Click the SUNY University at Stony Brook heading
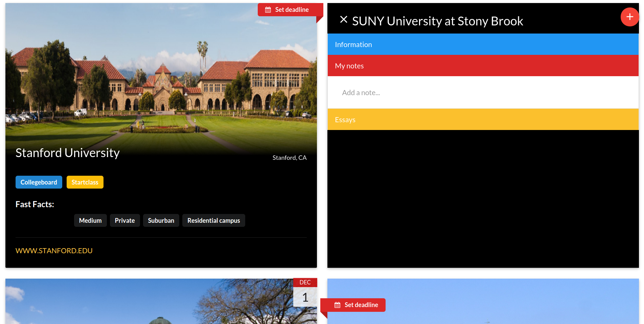644x324 pixels. click(x=438, y=21)
